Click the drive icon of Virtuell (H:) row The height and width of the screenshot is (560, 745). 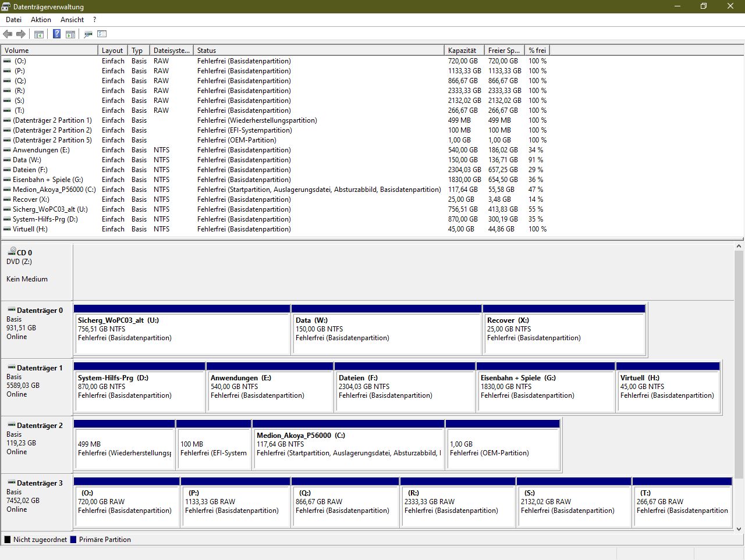(x=7, y=229)
